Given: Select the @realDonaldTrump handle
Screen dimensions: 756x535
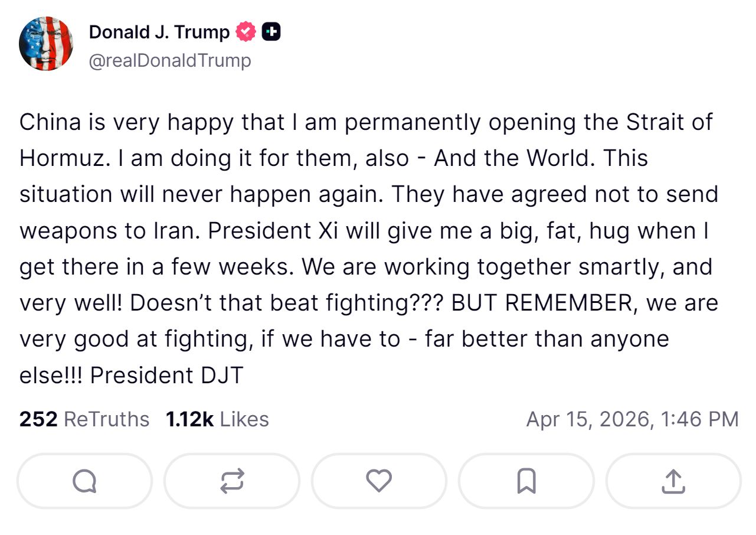Looking at the screenshot, I should click(169, 60).
